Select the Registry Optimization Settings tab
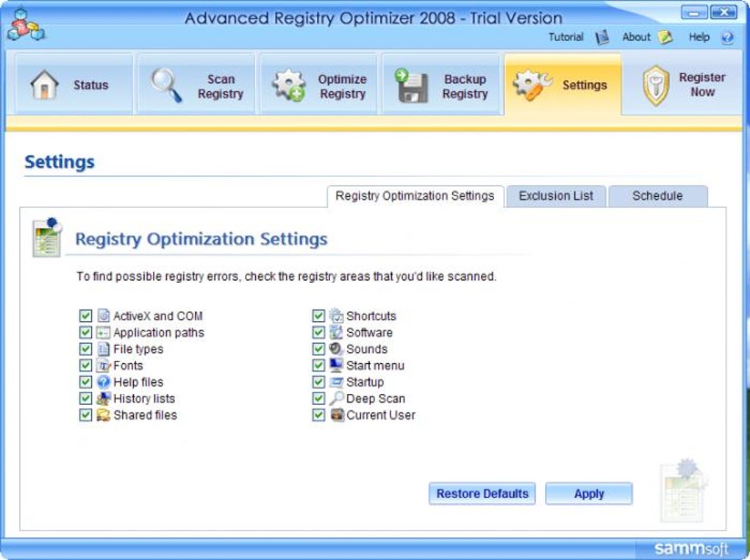 tap(415, 196)
